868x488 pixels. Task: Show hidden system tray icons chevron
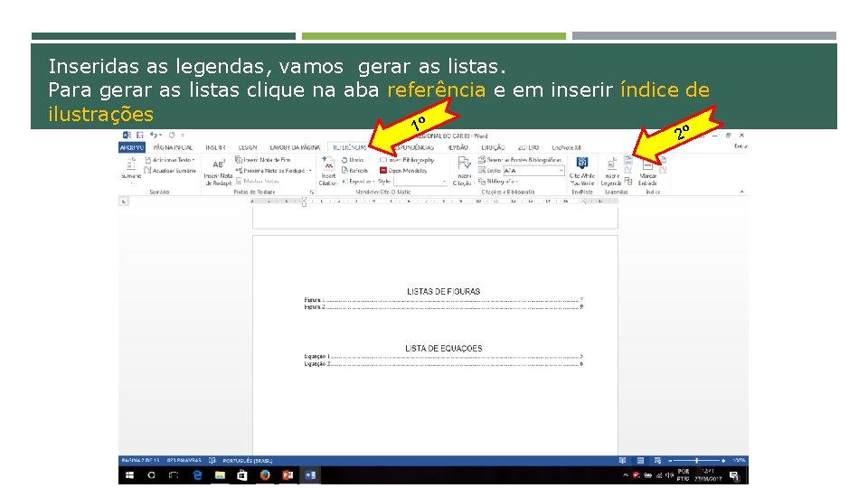click(x=626, y=475)
